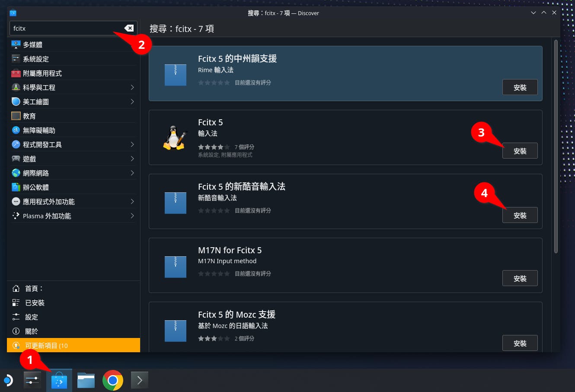The height and width of the screenshot is (392, 575).
Task: Click the results list vertical scrollbar
Action: pos(556,147)
